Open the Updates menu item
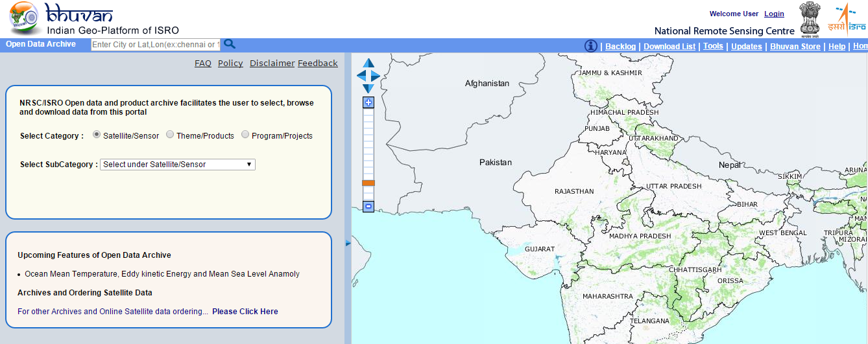The width and height of the screenshot is (868, 344). point(747,47)
